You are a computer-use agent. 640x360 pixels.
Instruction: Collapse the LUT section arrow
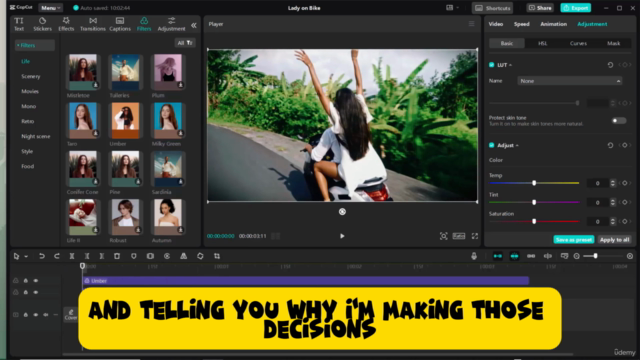point(510,65)
